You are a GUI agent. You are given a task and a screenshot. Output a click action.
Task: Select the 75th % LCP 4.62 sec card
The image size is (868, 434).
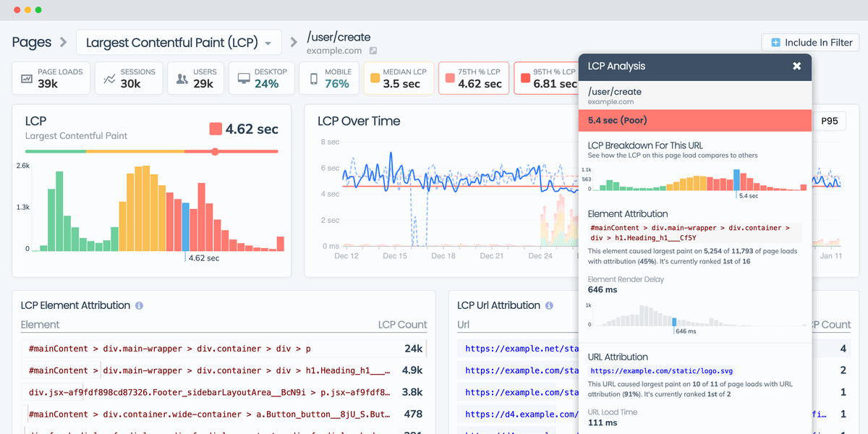click(x=473, y=78)
